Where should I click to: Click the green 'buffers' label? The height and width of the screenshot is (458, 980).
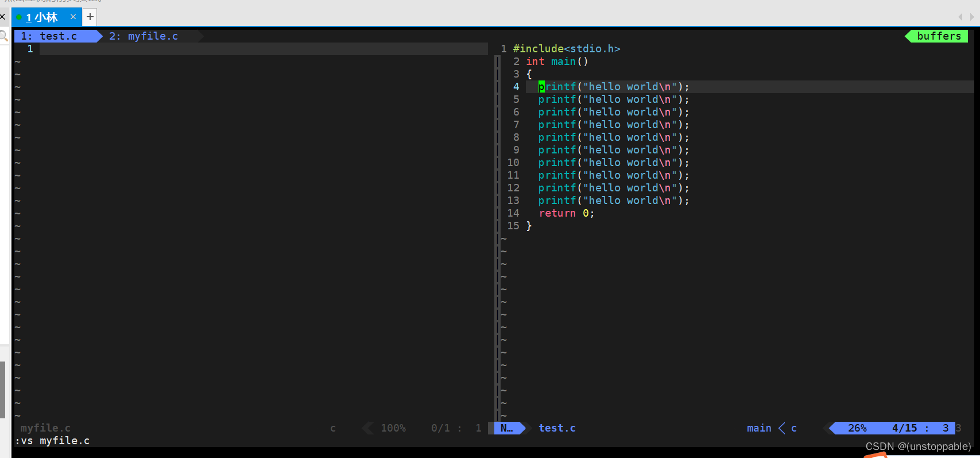939,36
